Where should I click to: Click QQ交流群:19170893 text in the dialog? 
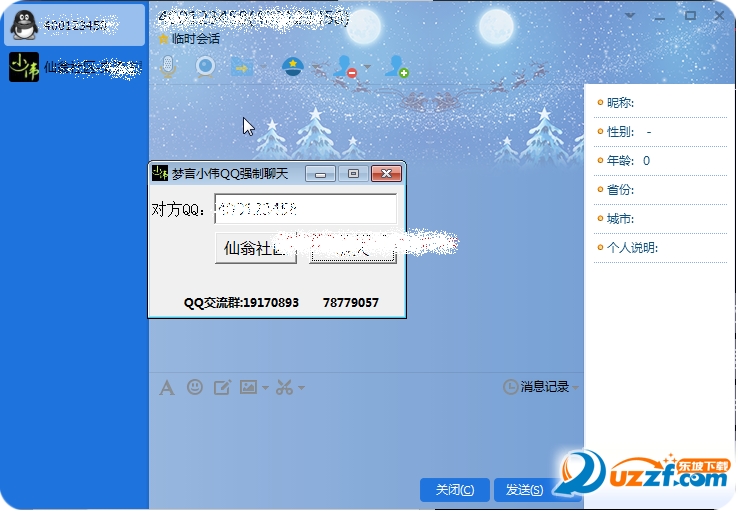(x=241, y=303)
